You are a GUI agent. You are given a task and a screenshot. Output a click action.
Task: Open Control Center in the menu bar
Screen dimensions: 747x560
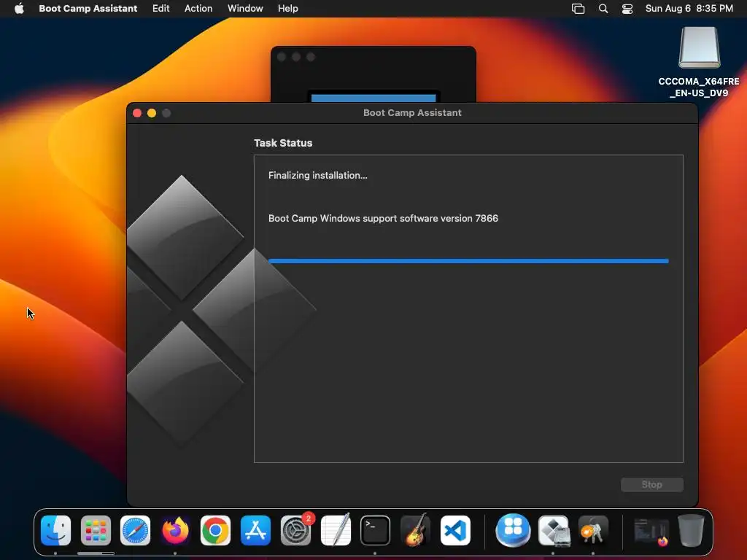pos(627,9)
